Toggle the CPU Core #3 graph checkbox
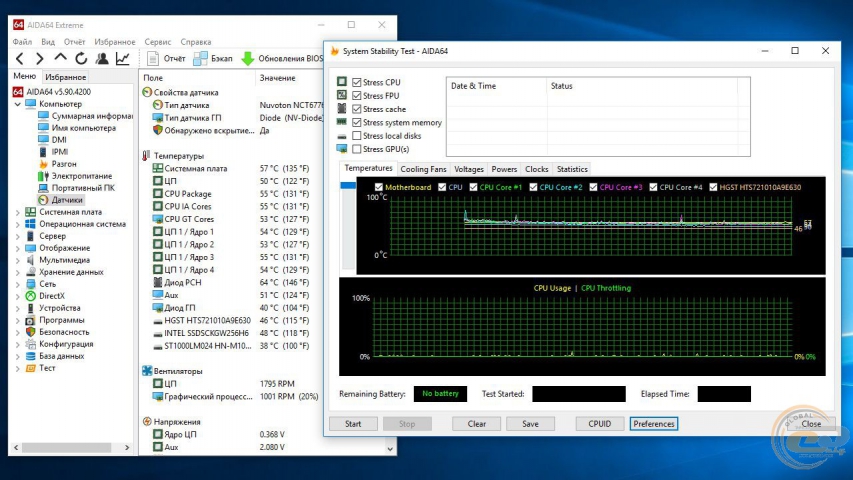Image resolution: width=853 pixels, height=480 pixels. coord(593,187)
